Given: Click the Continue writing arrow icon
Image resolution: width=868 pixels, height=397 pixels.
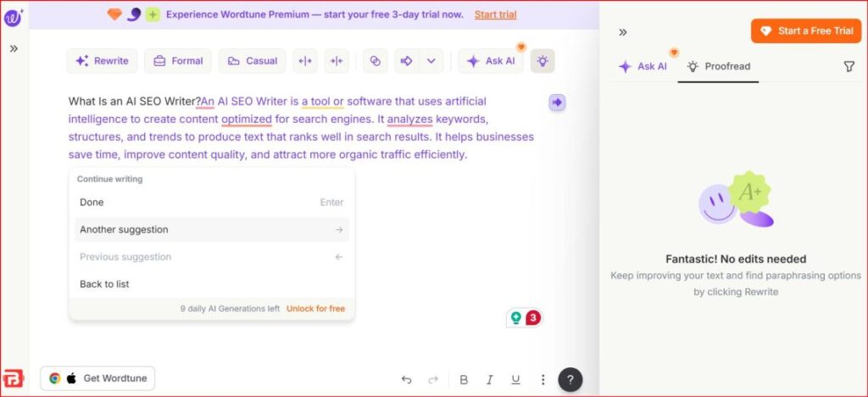Looking at the screenshot, I should (407, 61).
